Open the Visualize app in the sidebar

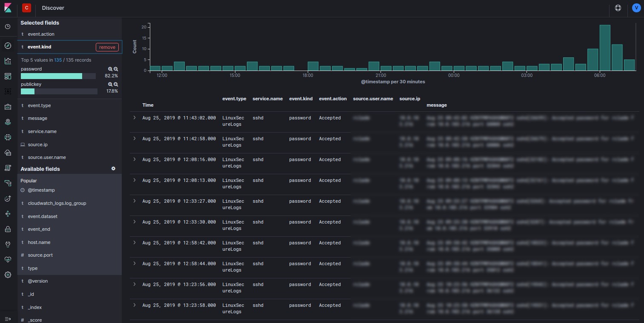coord(8,61)
